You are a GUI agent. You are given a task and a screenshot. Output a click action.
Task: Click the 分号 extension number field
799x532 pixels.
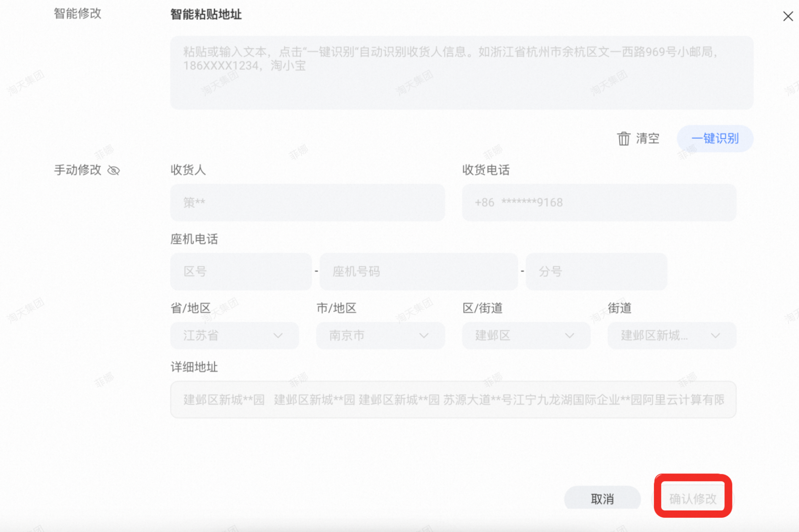[596, 272]
